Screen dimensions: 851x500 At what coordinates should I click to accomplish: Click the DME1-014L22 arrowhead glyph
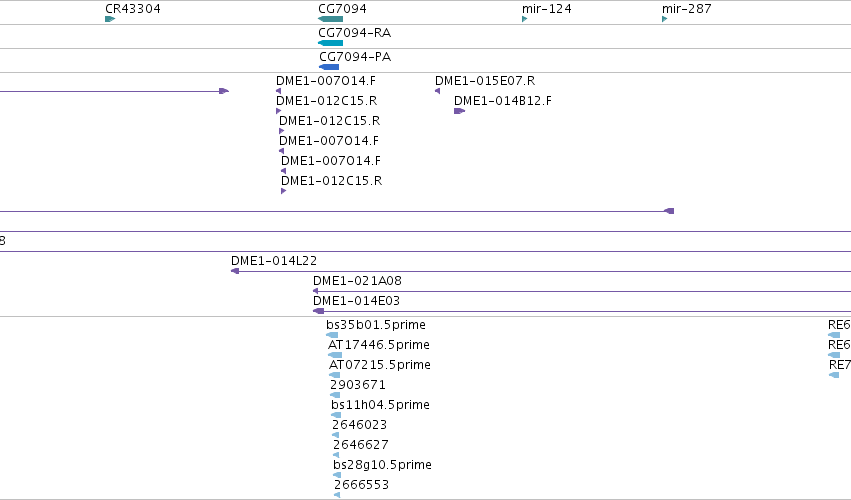pos(235,271)
